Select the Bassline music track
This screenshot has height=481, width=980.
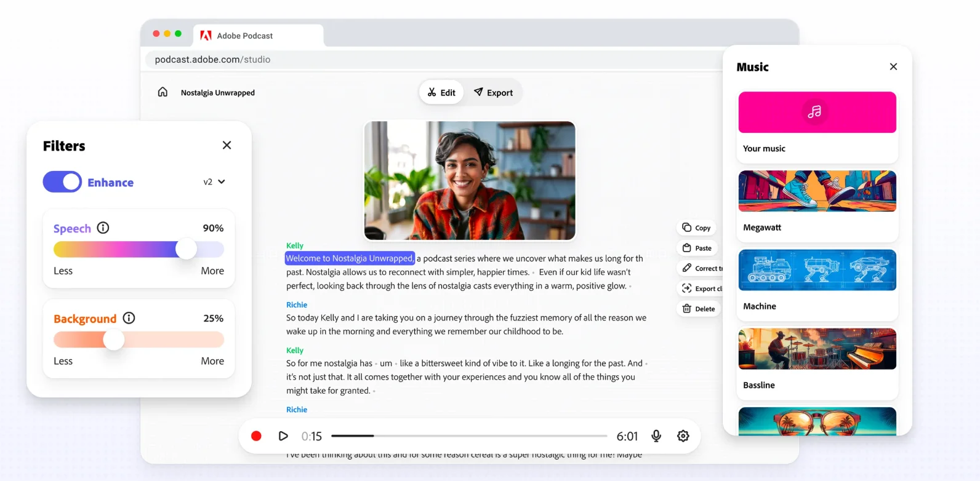pyautogui.click(x=817, y=363)
